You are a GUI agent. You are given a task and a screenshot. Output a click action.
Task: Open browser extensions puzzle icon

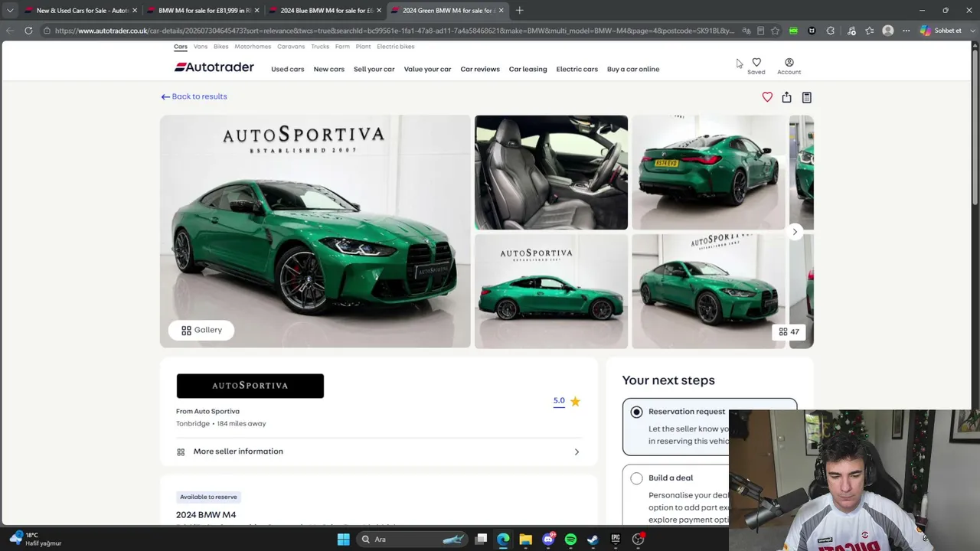click(831, 31)
